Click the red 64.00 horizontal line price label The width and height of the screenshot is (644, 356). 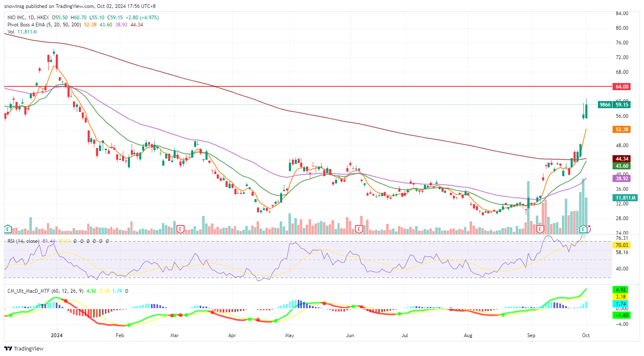tap(622, 86)
